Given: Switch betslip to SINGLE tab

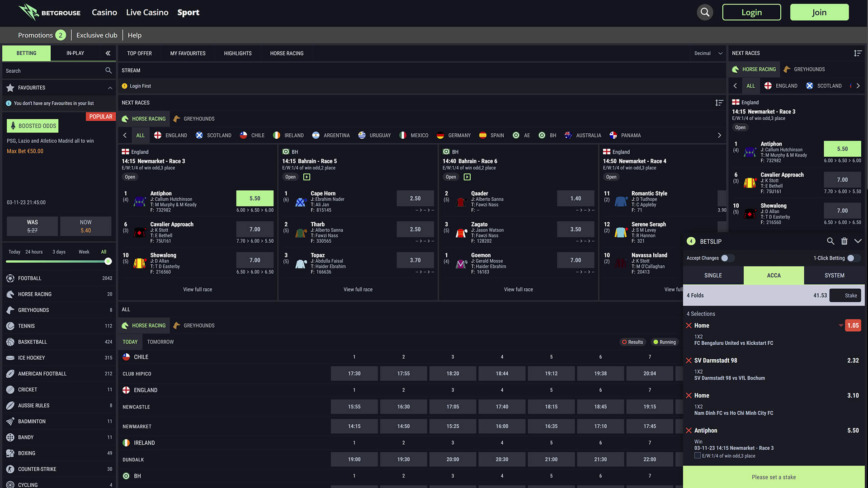Looking at the screenshot, I should [x=713, y=275].
